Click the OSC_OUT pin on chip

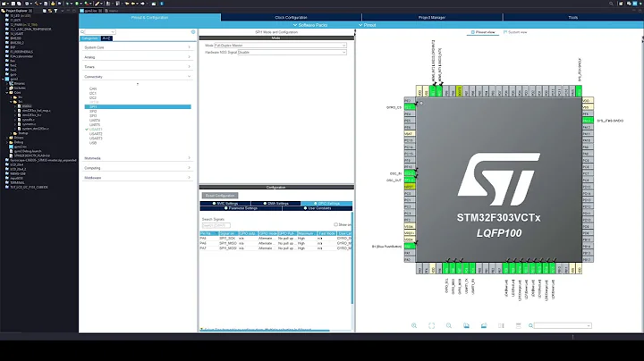point(410,180)
